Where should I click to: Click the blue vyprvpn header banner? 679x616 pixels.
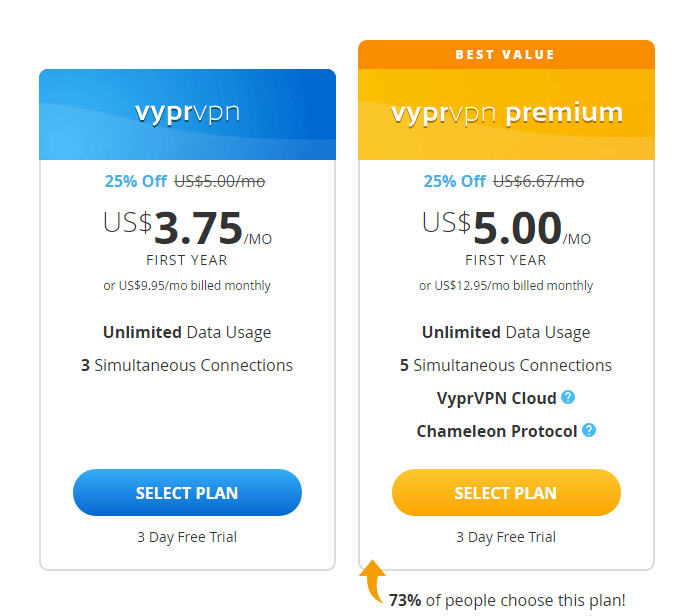click(x=187, y=114)
